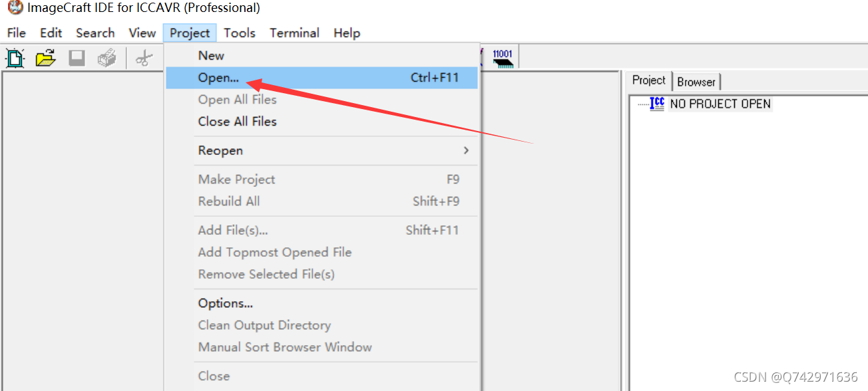This screenshot has width=868, height=391.
Task: Click the Save floppy disk icon
Action: tap(77, 58)
